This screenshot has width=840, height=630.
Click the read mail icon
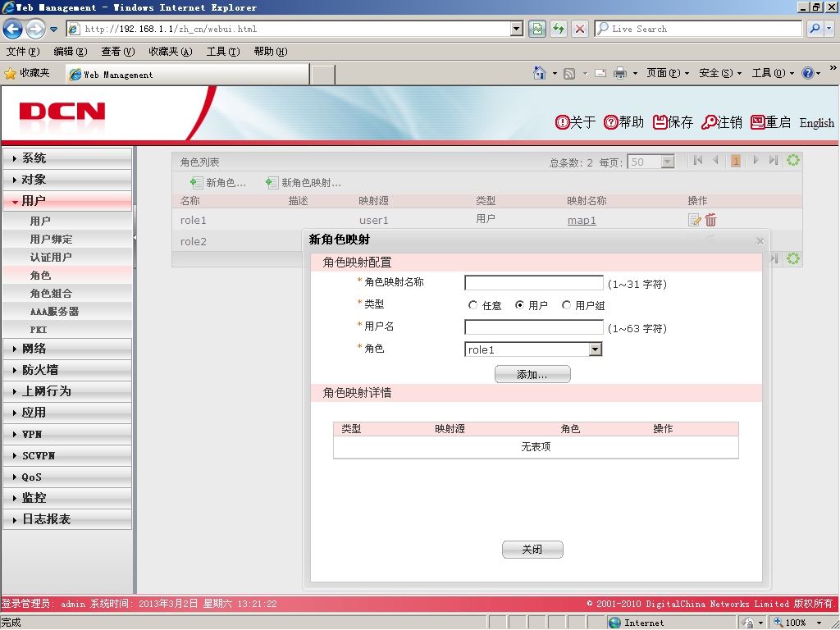[x=600, y=73]
